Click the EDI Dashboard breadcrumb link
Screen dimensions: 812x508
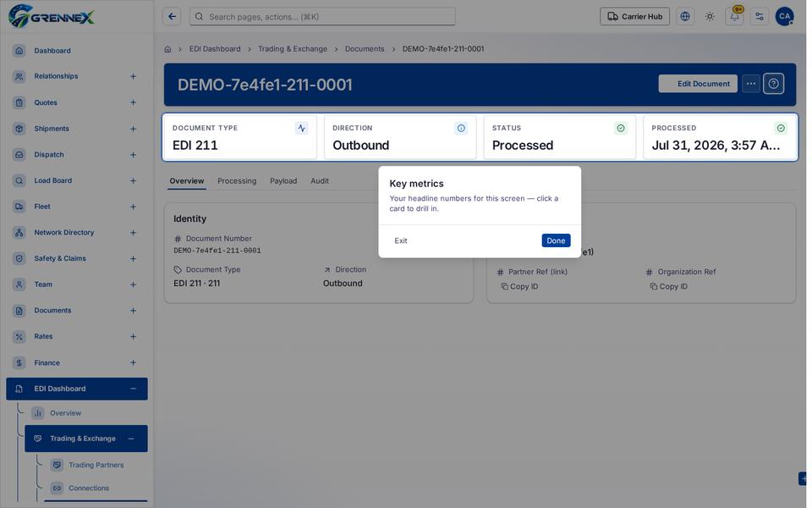[214, 49]
